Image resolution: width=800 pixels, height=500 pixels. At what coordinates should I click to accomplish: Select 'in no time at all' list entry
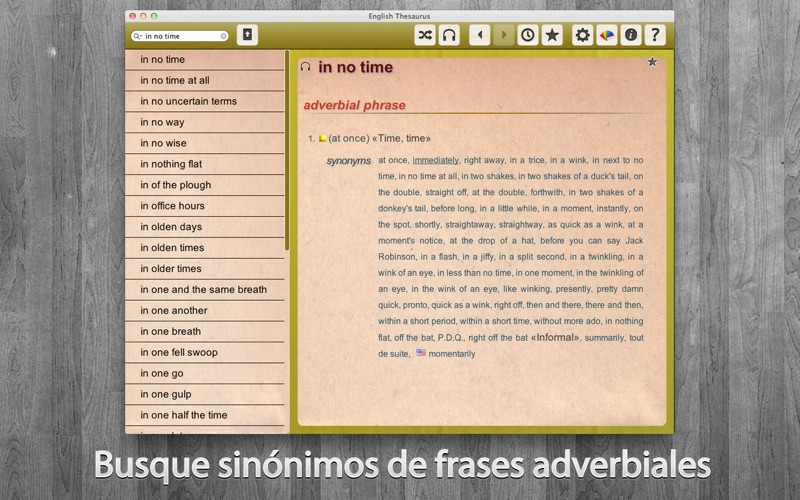point(205,81)
